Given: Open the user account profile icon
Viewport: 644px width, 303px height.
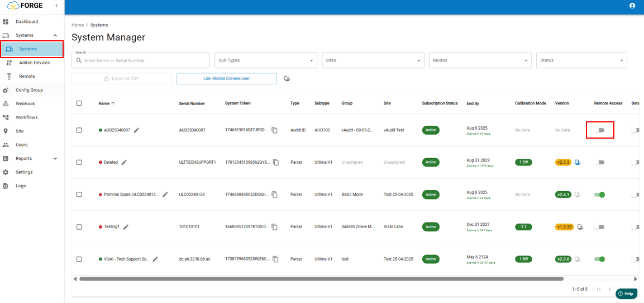Looking at the screenshot, I should point(632,6).
